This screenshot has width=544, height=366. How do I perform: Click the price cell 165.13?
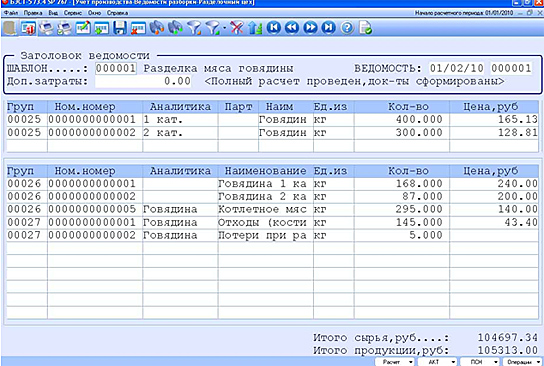coord(494,120)
